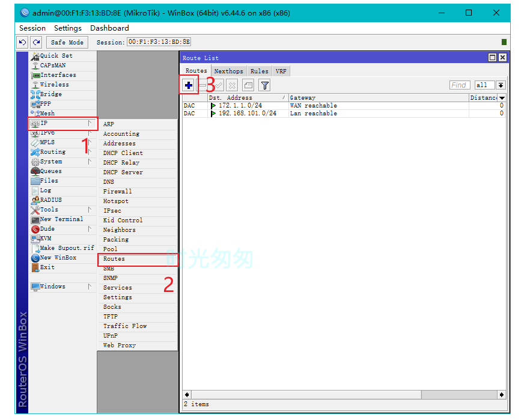Select DNS in the IP submenu

coord(138,182)
